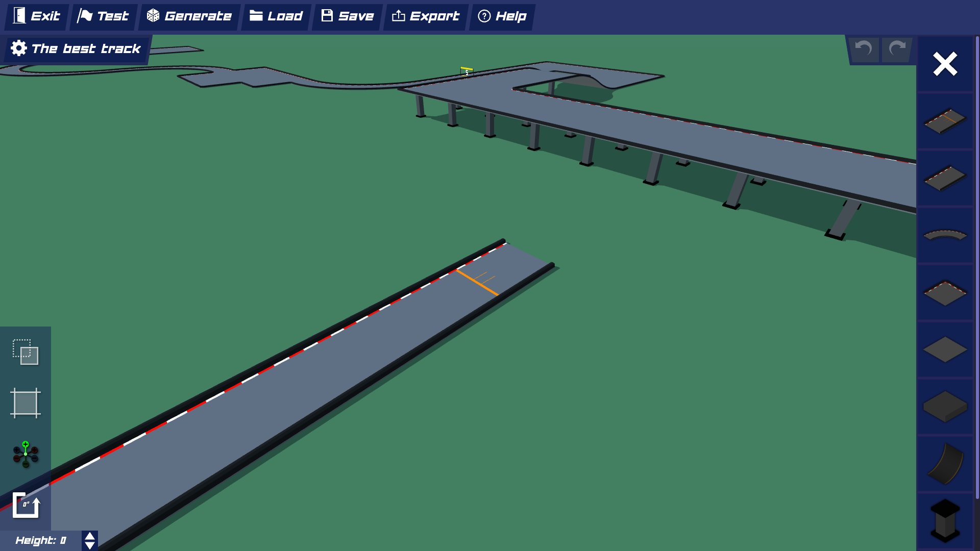
Task: Click the 0° rotate piece button
Action: (x=26, y=505)
